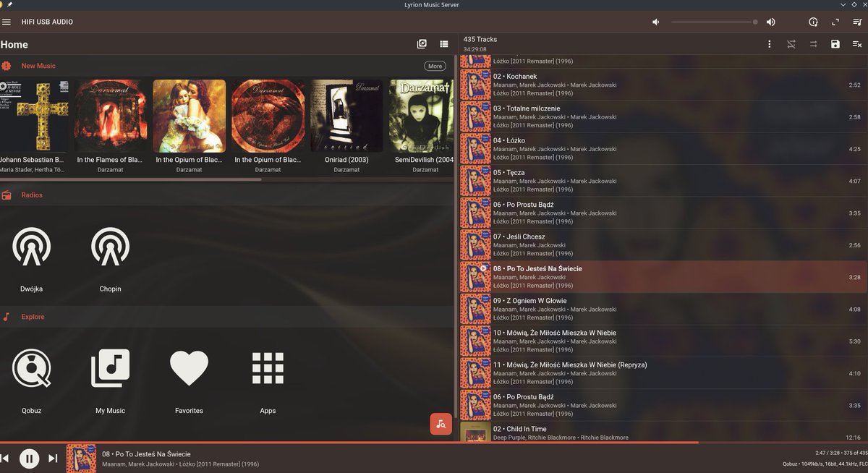The height and width of the screenshot is (473, 868).
Task: Play queue track 09 Z Ogniem W Głowie
Action: point(664,309)
